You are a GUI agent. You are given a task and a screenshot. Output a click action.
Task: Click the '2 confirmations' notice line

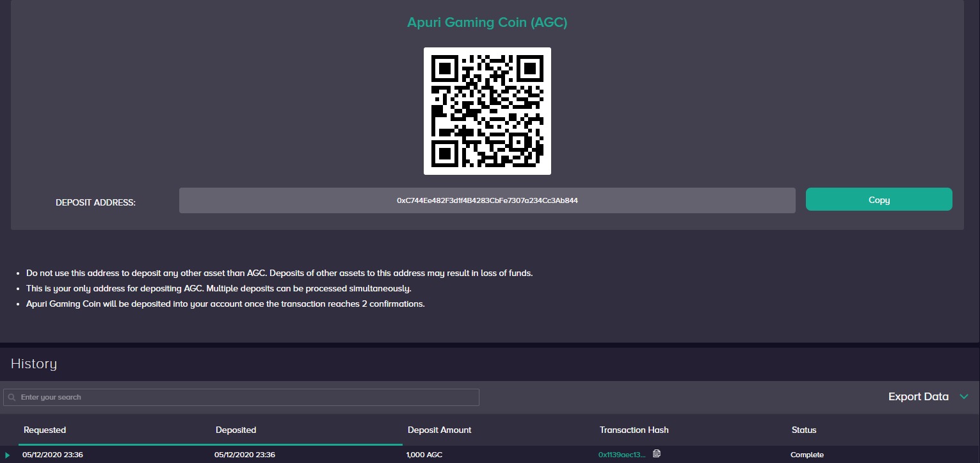[225, 304]
